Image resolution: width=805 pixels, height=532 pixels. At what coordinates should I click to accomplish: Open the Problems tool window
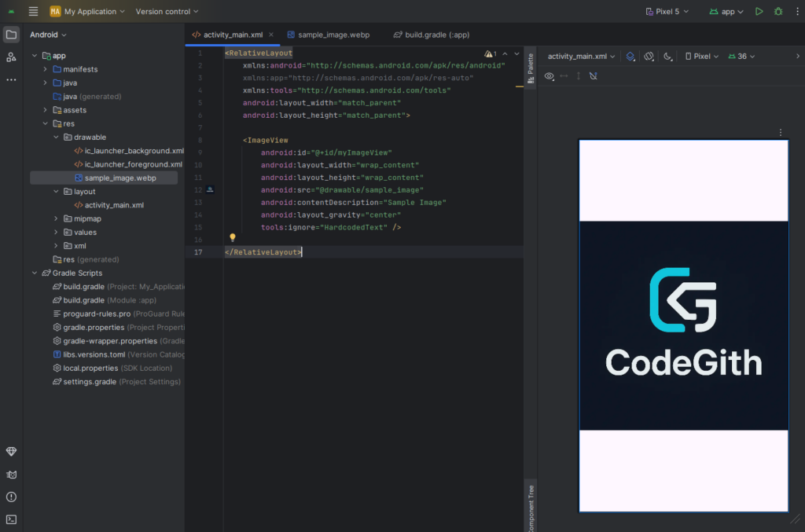(11, 497)
